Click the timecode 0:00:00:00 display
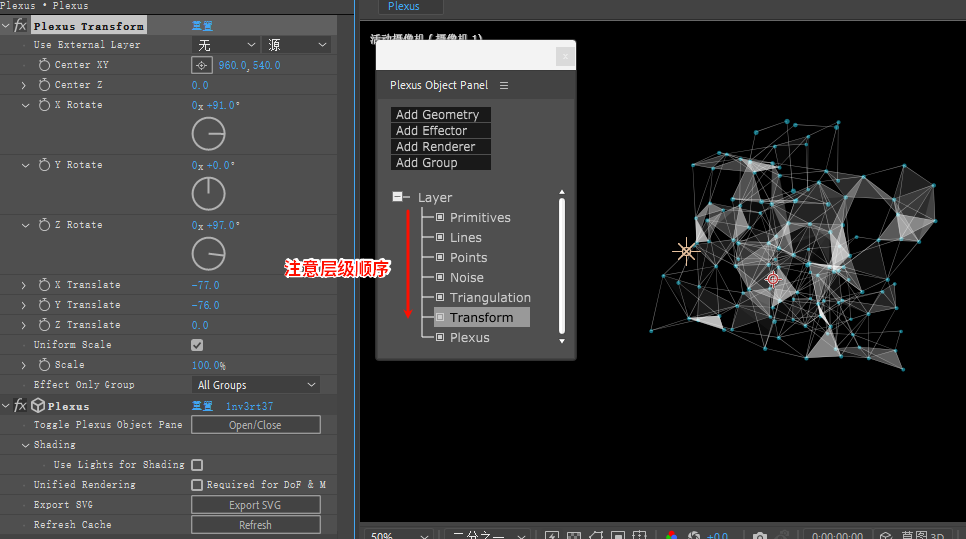This screenshot has width=966, height=539. pos(837,535)
